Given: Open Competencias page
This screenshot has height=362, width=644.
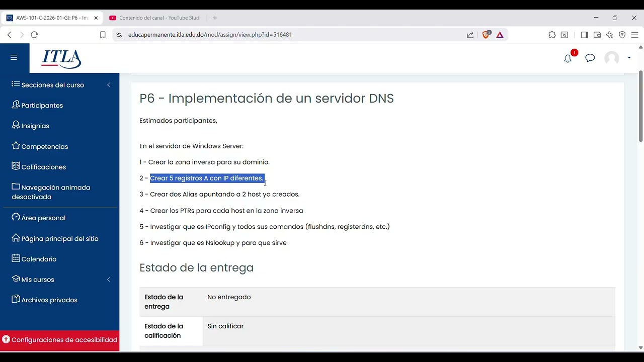Looking at the screenshot, I should point(40,146).
